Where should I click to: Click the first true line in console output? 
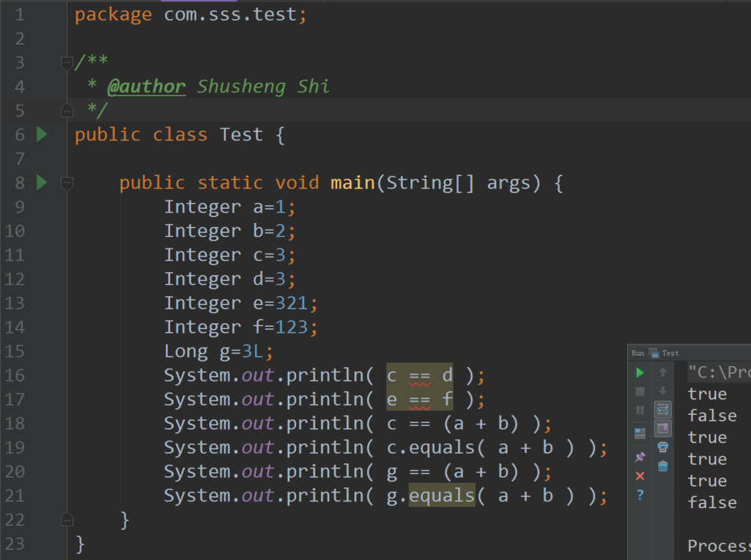pos(708,394)
